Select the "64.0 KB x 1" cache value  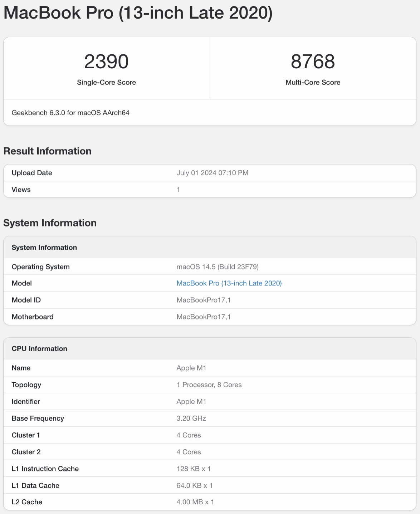pyautogui.click(x=195, y=486)
